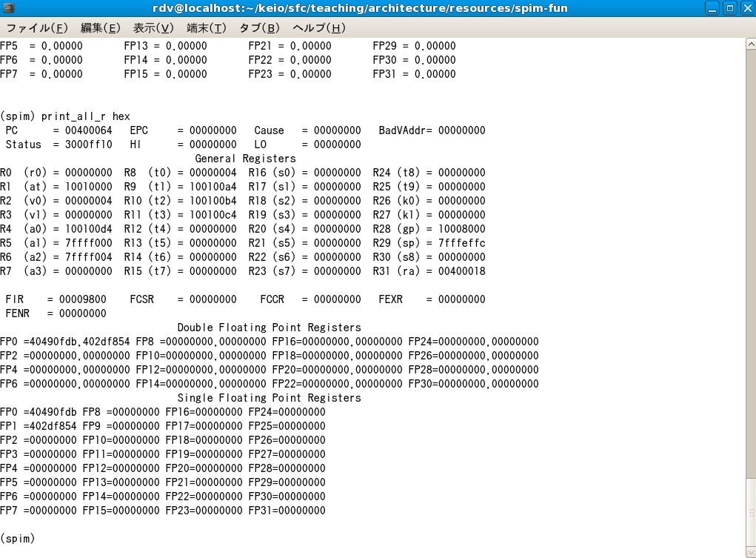Image resolution: width=756 pixels, height=558 pixels.
Task: Click the scrollbar down arrow
Action: (750, 552)
